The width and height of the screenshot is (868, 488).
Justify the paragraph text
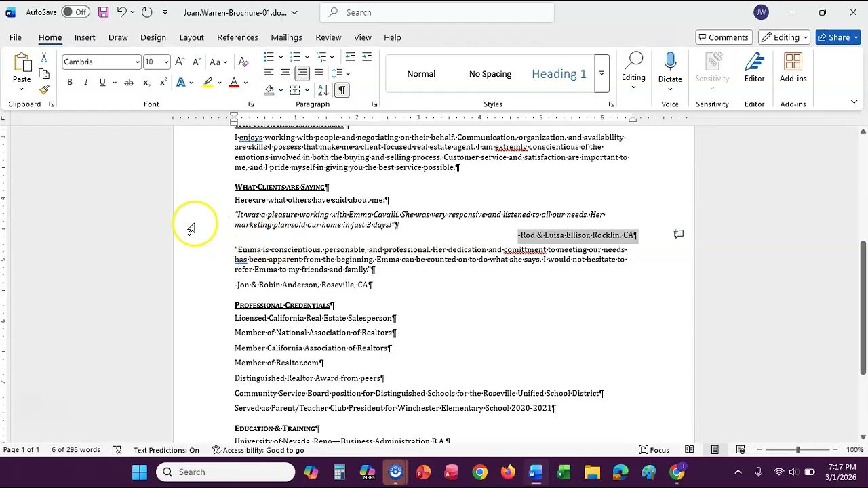click(319, 73)
